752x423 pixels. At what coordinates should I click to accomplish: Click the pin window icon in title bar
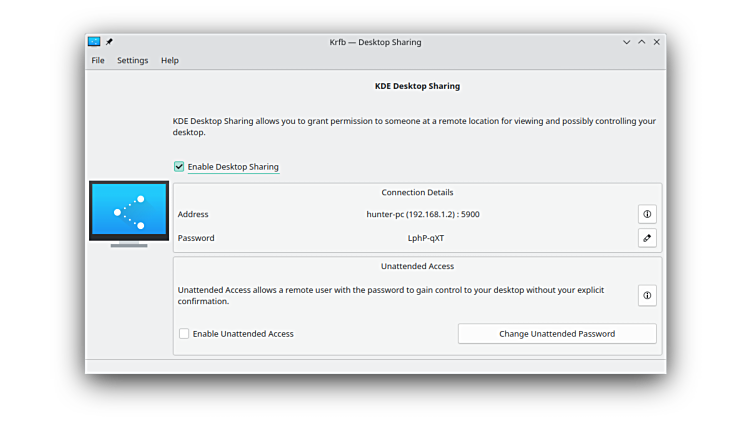(x=110, y=42)
